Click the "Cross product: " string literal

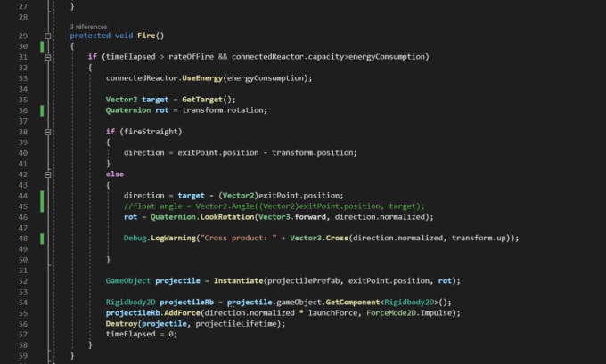pos(238,239)
